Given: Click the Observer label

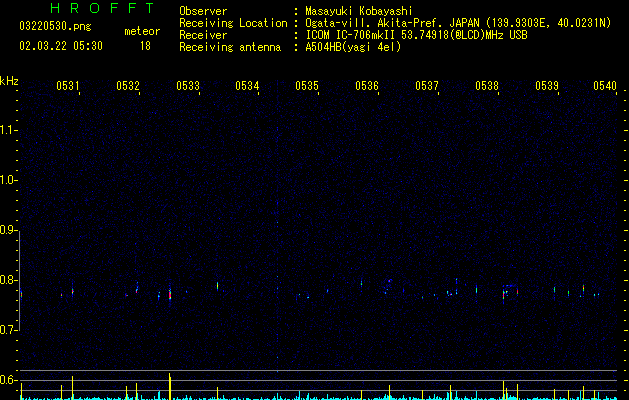Looking at the screenshot, I should 203,11.
